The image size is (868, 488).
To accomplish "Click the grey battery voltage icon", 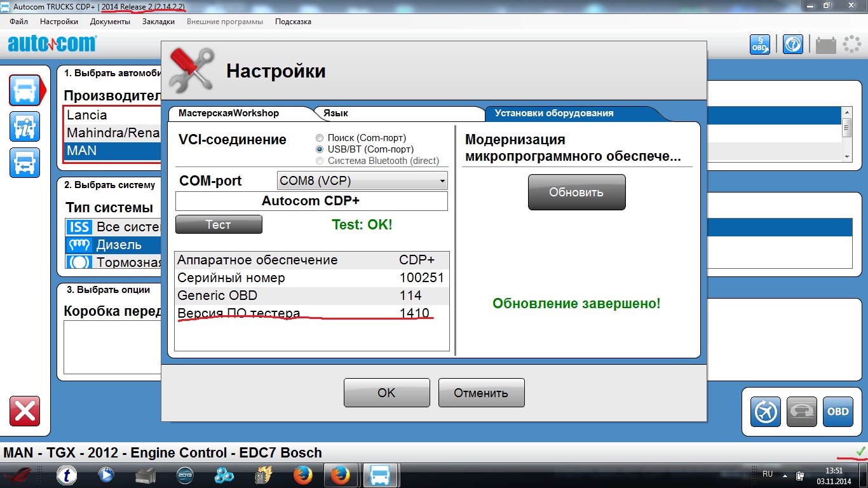I will [826, 45].
